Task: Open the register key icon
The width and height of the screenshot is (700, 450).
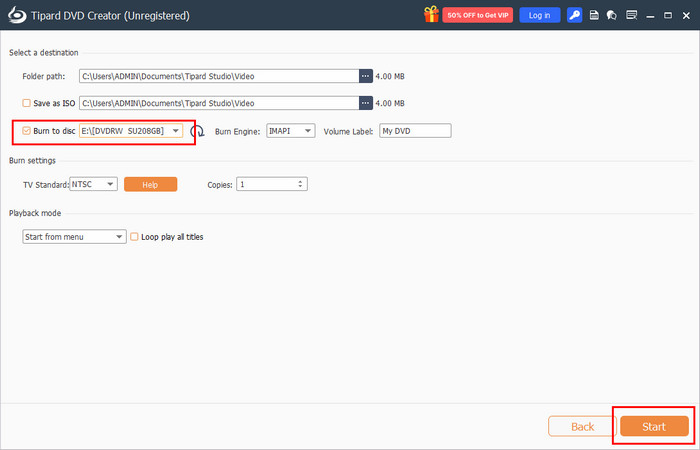Action: (x=575, y=15)
